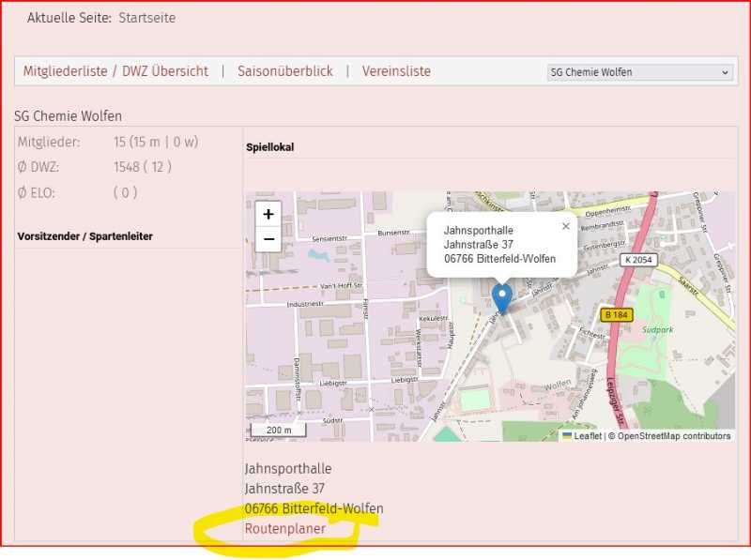Open the Routenplaner link
This screenshot has height=560, width=751.
[285, 529]
